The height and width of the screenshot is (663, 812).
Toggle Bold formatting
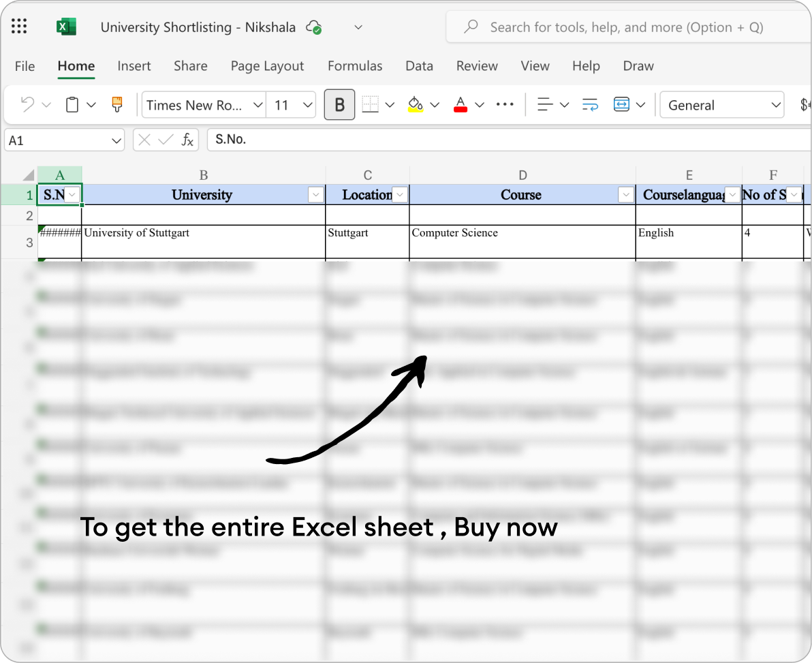pyautogui.click(x=340, y=105)
